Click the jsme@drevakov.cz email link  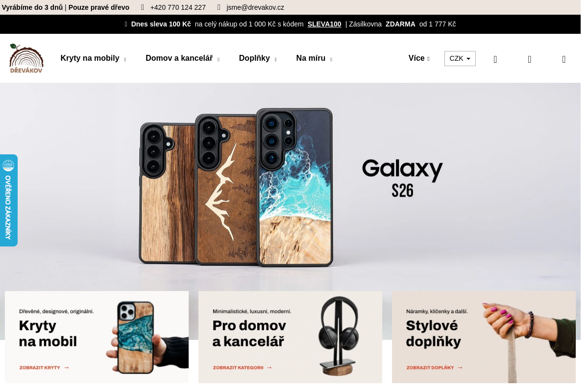pos(255,7)
